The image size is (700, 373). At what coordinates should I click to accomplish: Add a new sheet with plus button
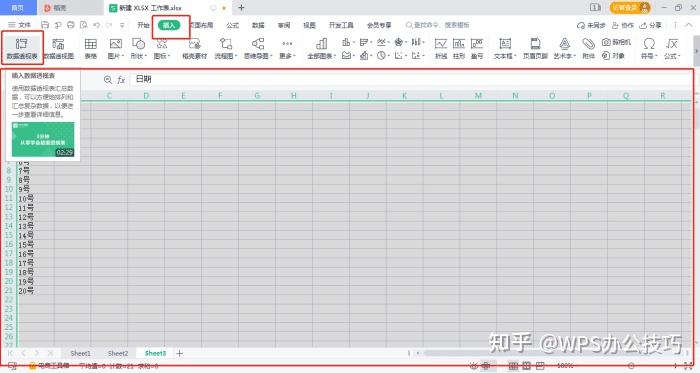[x=179, y=353]
